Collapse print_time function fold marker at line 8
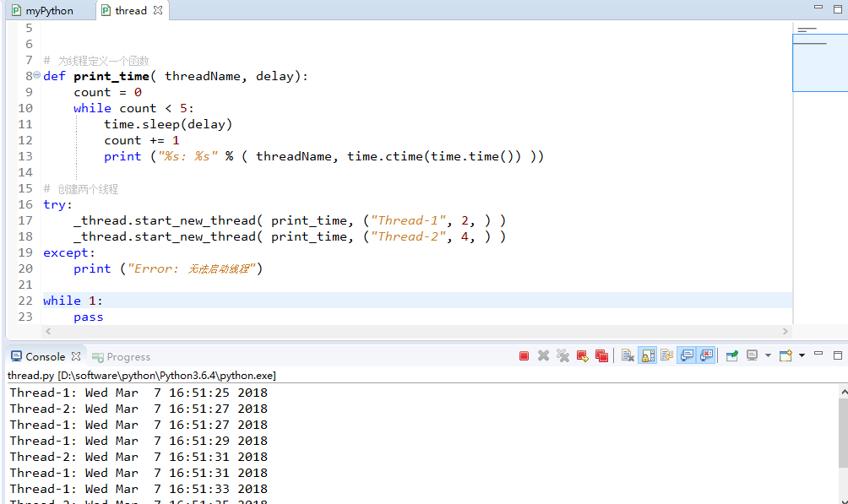848x504 pixels. (37, 75)
